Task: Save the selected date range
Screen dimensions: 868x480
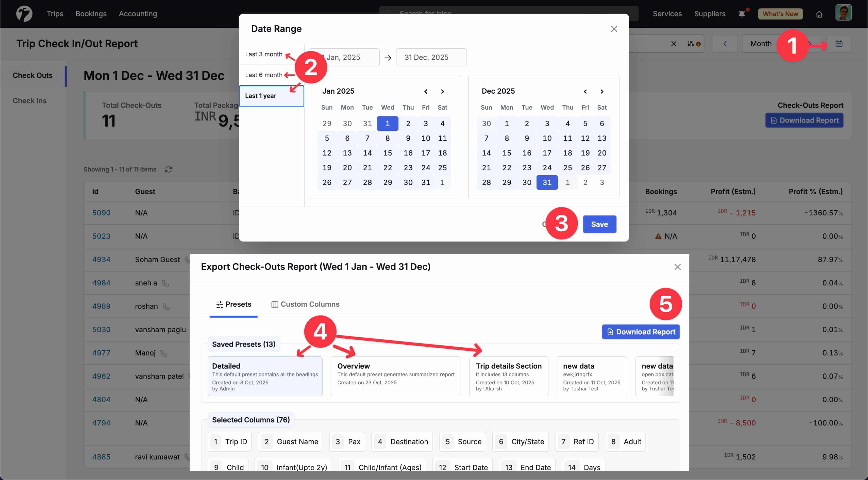Action: point(599,224)
